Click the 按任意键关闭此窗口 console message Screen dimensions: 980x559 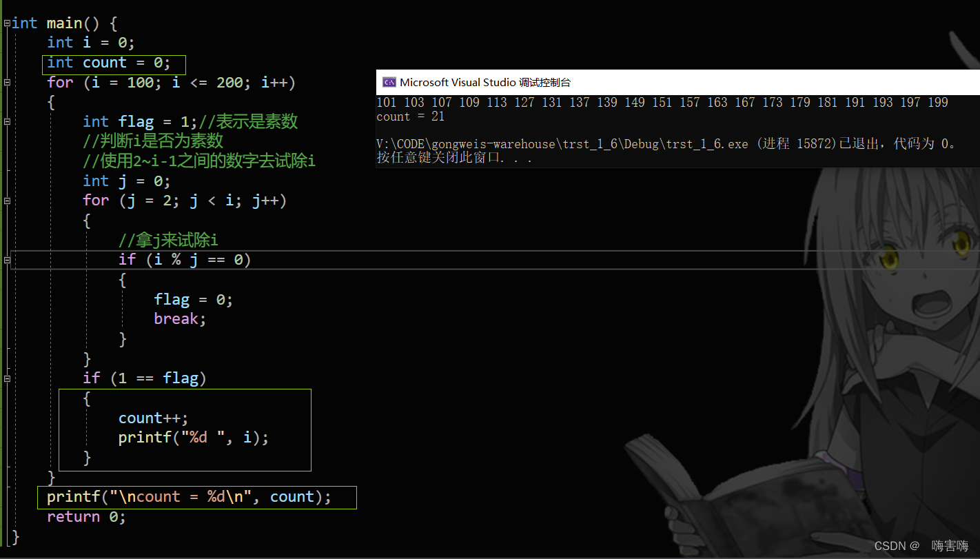point(454,158)
